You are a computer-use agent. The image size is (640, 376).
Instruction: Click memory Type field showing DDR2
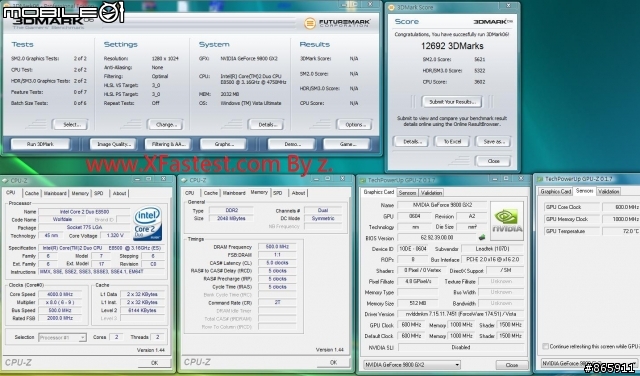(231, 211)
